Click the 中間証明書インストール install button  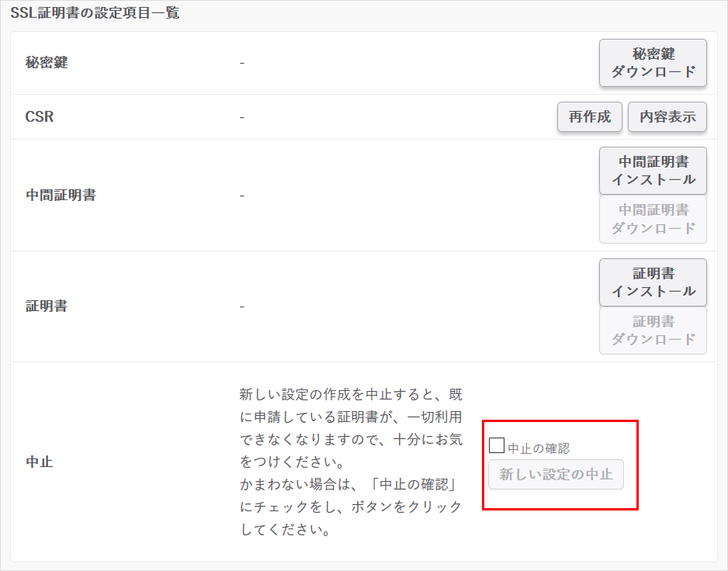[653, 171]
